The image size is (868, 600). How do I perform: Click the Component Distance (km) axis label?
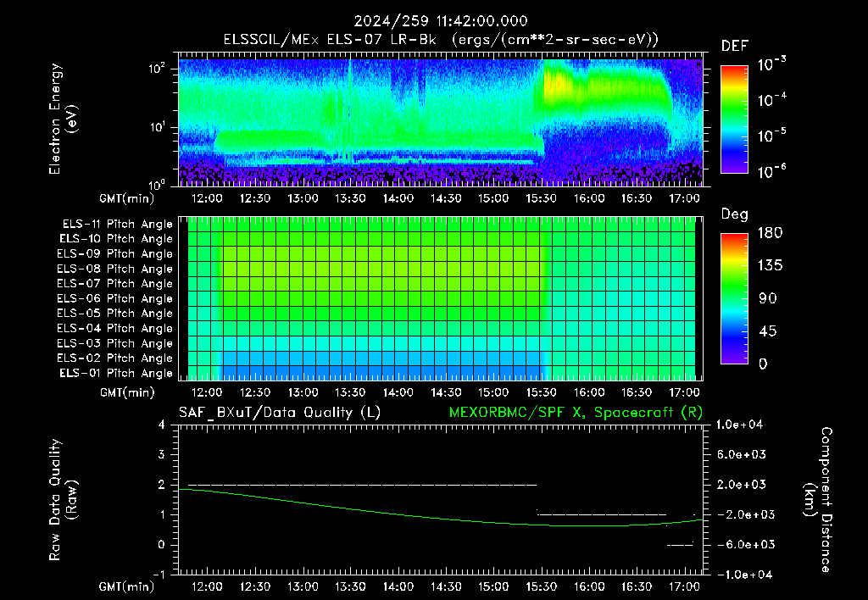click(818, 500)
